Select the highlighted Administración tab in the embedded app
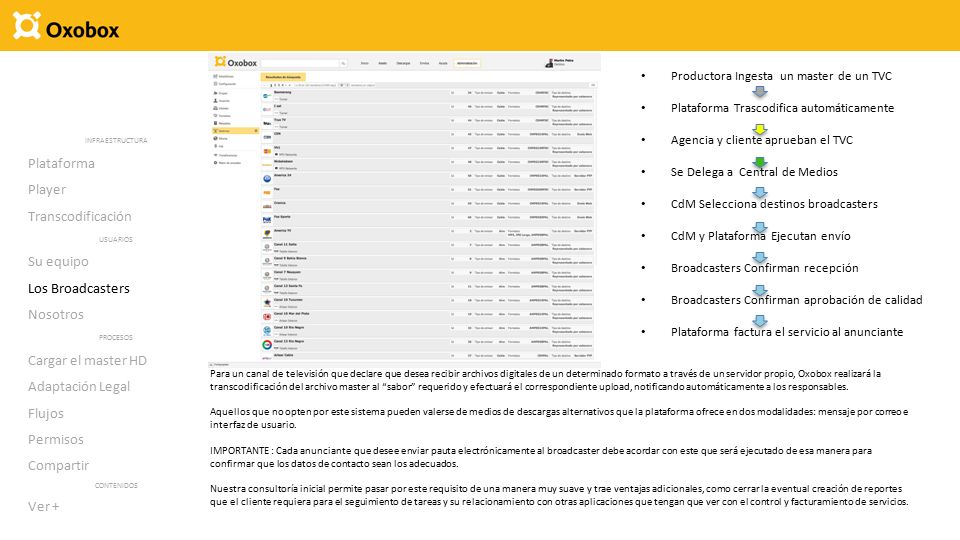 coord(467,63)
